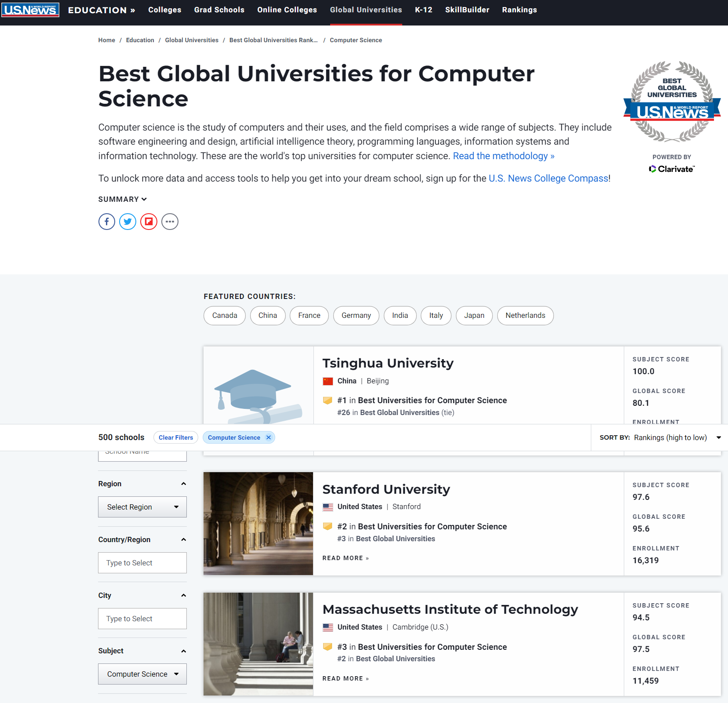Click the City Type to Select field

[x=142, y=618]
